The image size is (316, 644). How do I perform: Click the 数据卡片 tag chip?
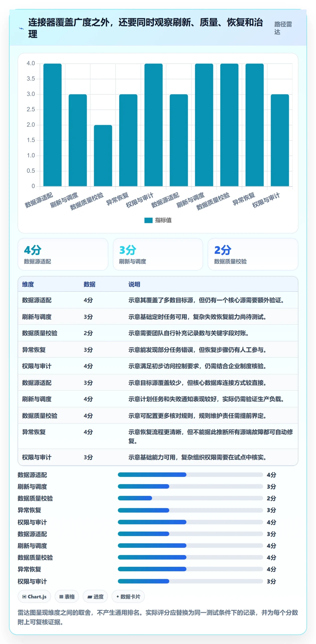coord(128,596)
